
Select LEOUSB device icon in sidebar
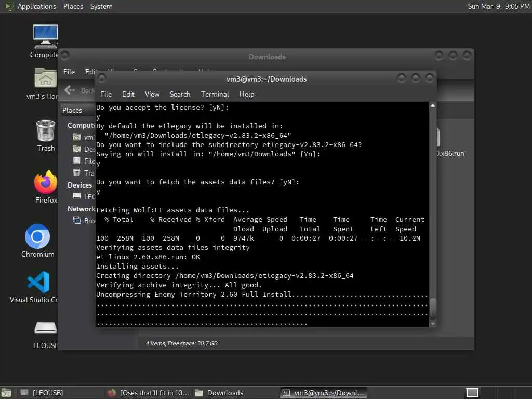click(x=77, y=196)
